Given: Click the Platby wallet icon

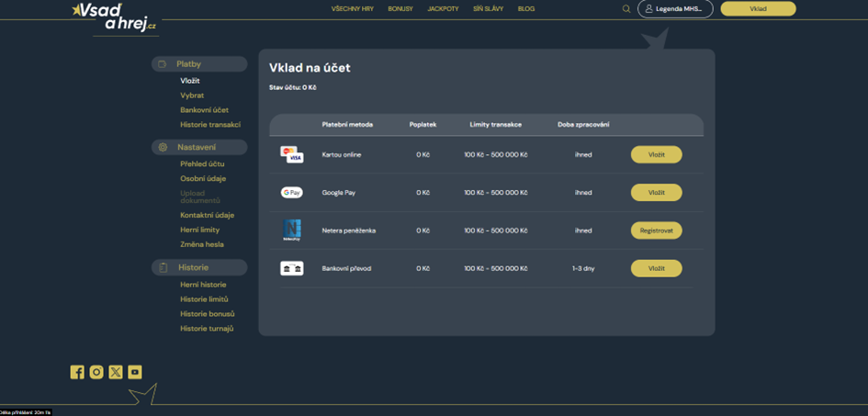Looking at the screenshot, I should pos(163,64).
